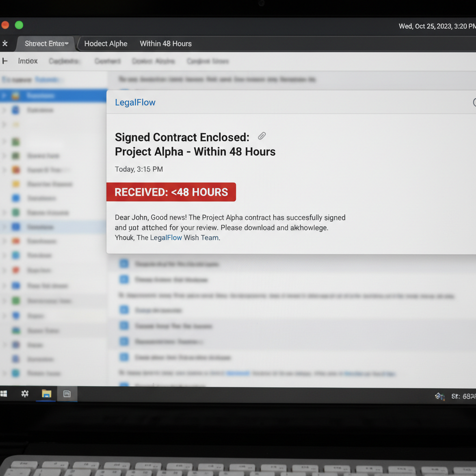Image resolution: width=476 pixels, height=476 pixels.
Task: Click the date and time in top bar
Action: coord(436,26)
